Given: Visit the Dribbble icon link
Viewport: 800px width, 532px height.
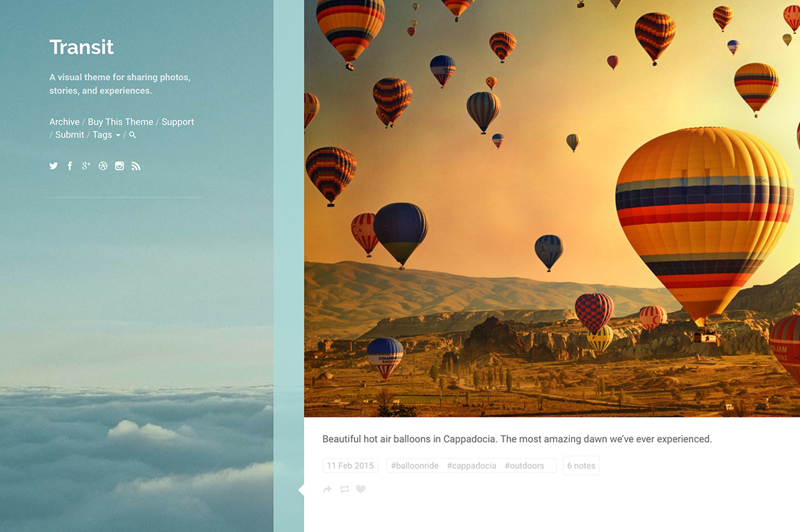Looking at the screenshot, I should [103, 166].
